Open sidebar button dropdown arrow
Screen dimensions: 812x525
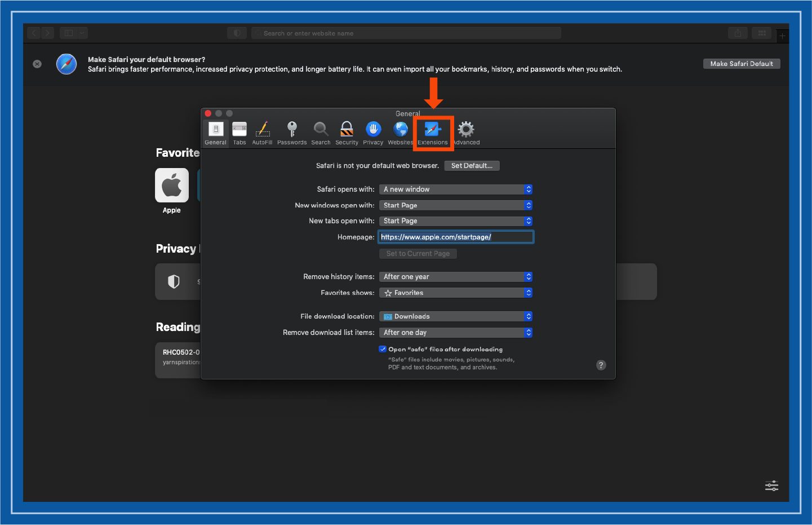click(x=83, y=33)
